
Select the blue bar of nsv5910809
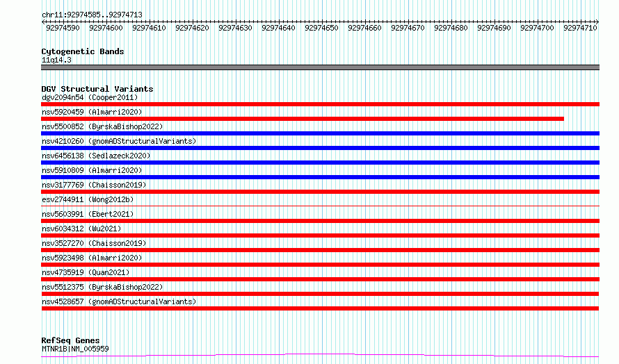pos(320,177)
